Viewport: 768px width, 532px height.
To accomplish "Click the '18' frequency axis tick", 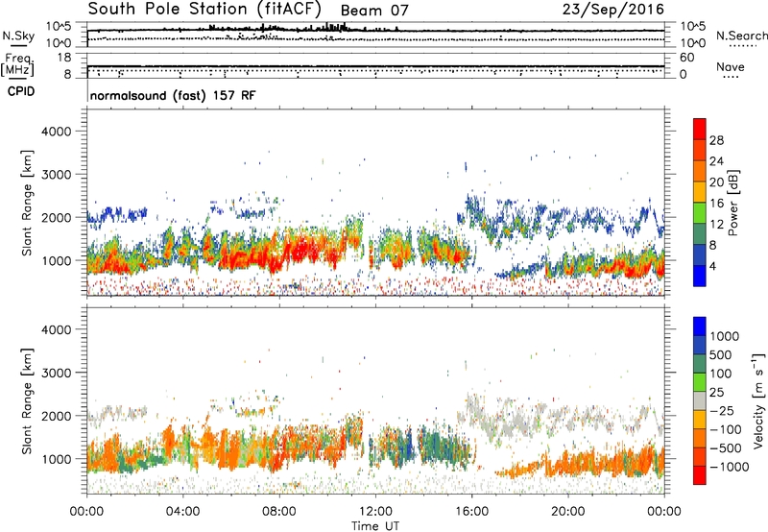I will pyautogui.click(x=63, y=58).
